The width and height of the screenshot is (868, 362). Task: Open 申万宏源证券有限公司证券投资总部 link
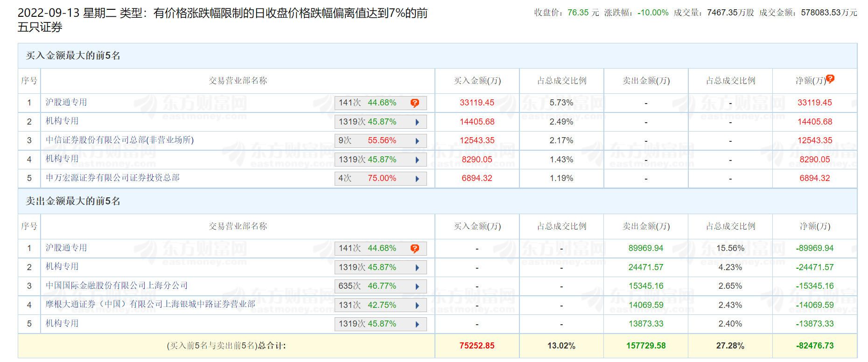click(112, 178)
